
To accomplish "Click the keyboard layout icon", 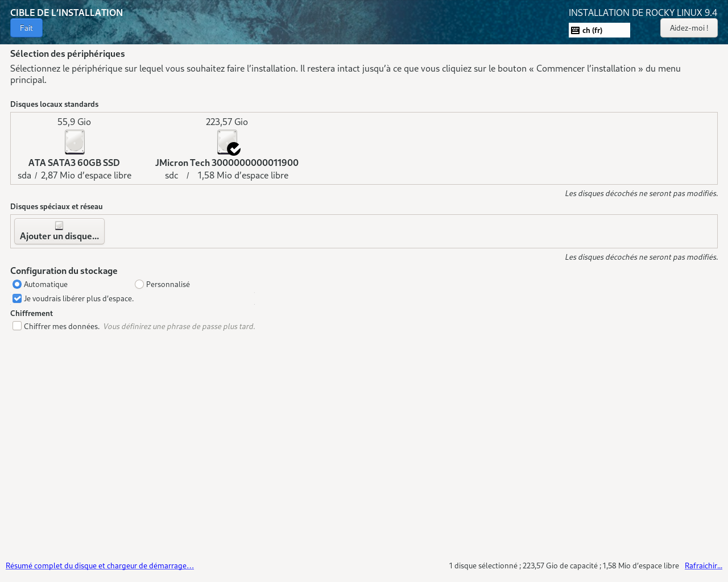I will point(575,30).
